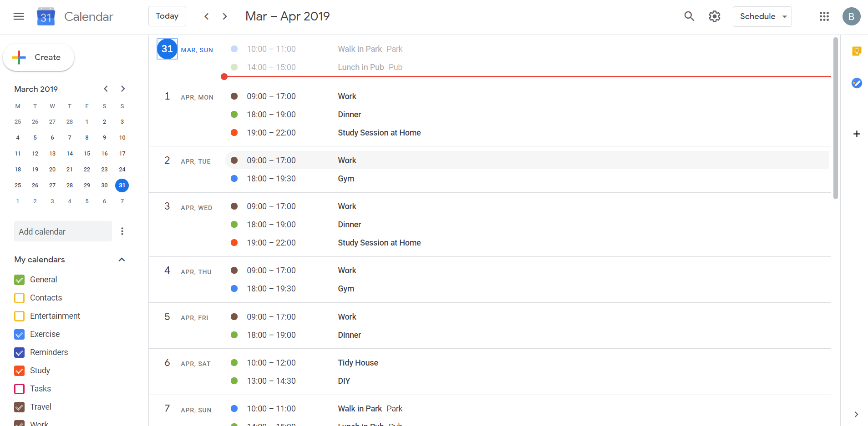Click the 1 Apr, Mon date heading
The width and height of the screenshot is (868, 426).
click(x=188, y=97)
